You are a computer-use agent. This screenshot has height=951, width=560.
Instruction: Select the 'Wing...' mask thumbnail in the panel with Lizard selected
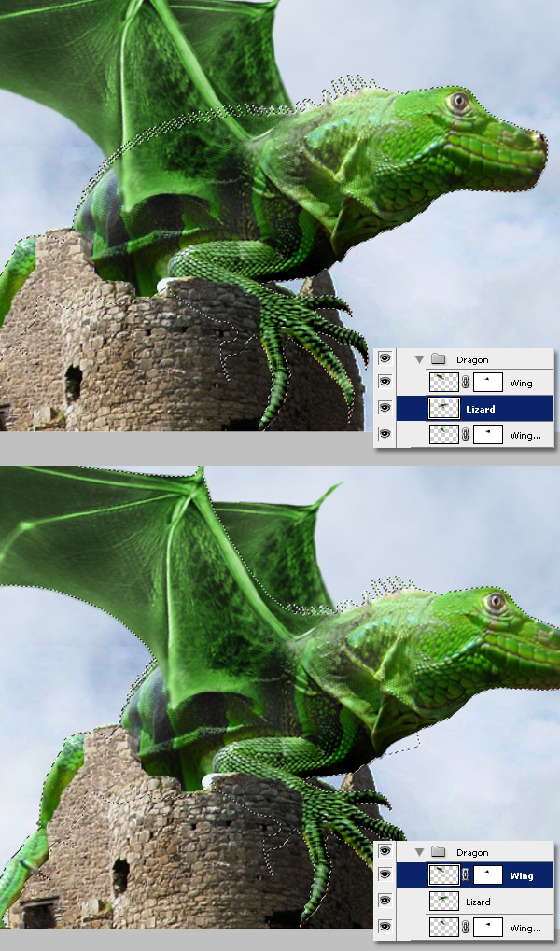(488, 434)
